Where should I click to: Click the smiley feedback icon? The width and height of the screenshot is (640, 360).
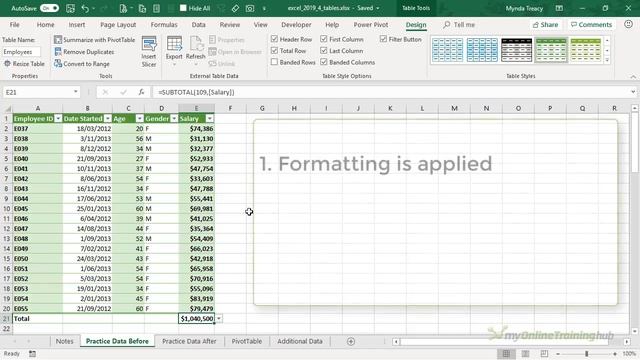[629, 24]
